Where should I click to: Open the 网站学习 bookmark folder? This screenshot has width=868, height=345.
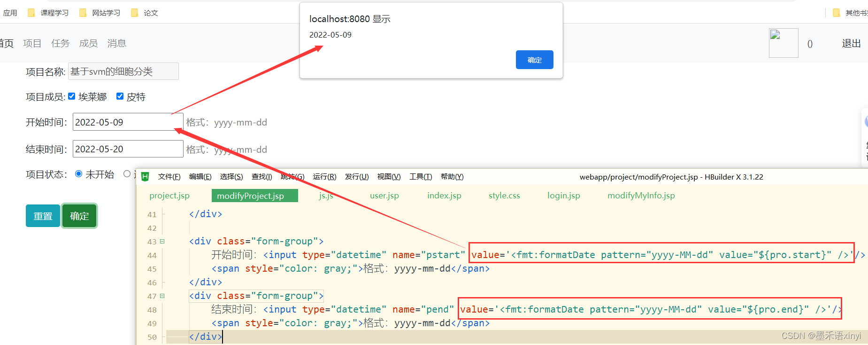(x=100, y=13)
